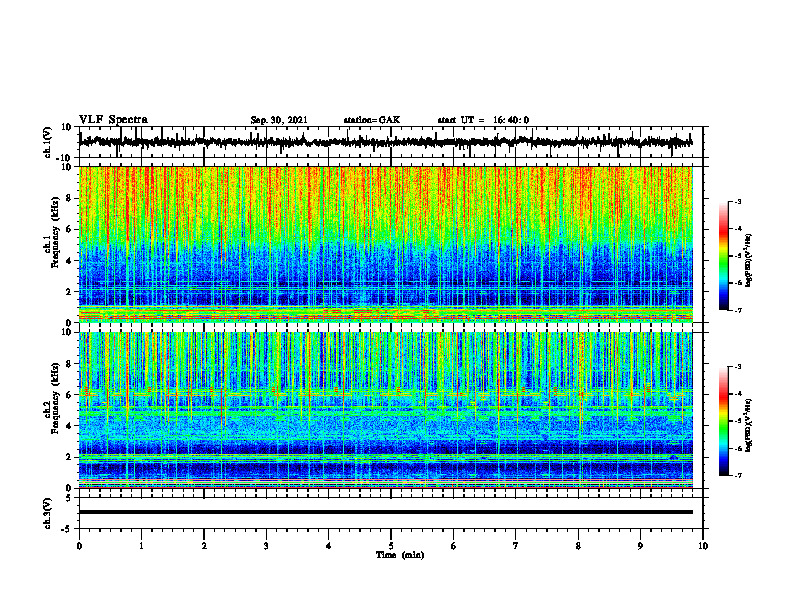Click the '2' kHz tick on ch.2 spectrogram

69,457
